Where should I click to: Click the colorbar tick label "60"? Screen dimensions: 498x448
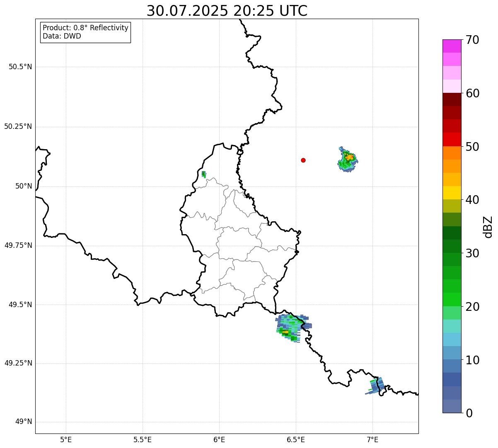472,93
